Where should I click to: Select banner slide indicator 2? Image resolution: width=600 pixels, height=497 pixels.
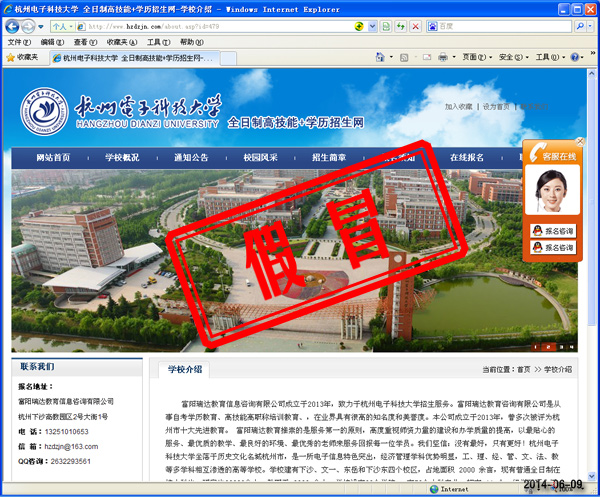point(548,347)
